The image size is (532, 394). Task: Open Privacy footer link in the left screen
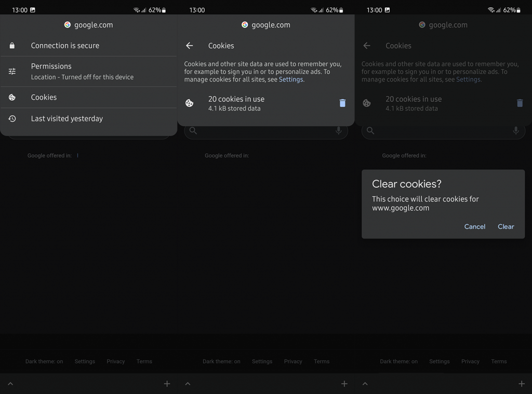(116, 361)
